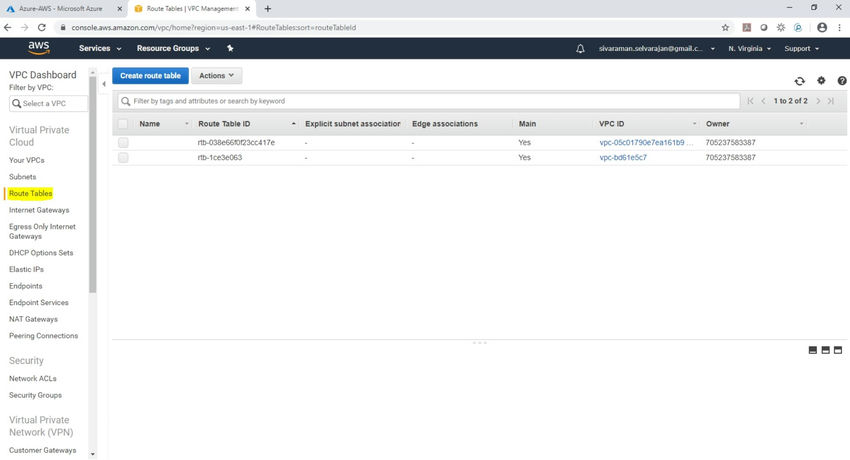Screen dimensions: 850x460
Task: Open NAT Gateways in sidebar
Action: coord(33,319)
